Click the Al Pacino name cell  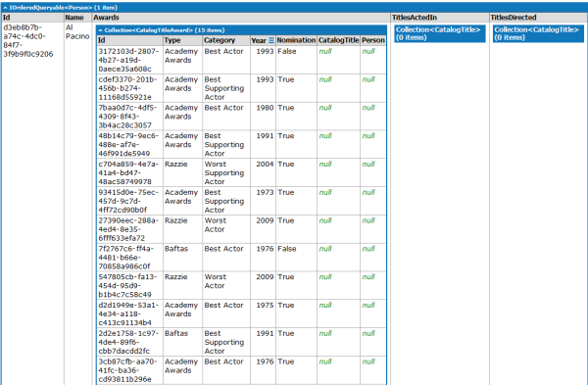coord(77,32)
